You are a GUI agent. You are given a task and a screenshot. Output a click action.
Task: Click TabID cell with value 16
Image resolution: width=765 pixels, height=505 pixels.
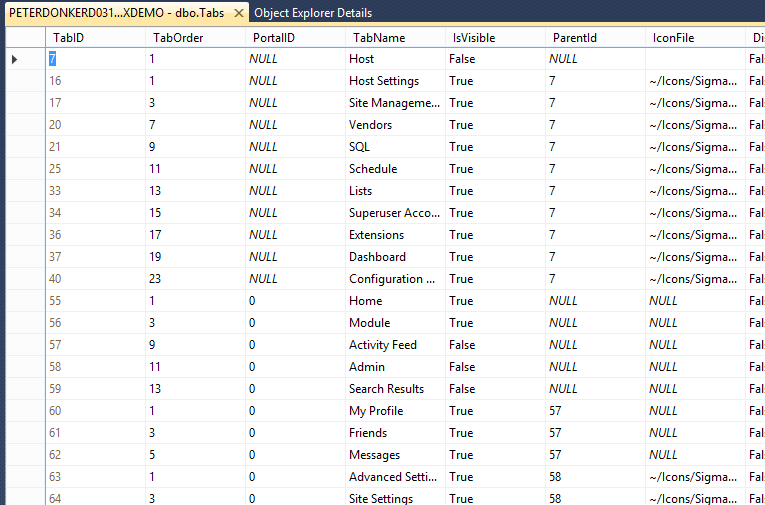pyautogui.click(x=96, y=81)
